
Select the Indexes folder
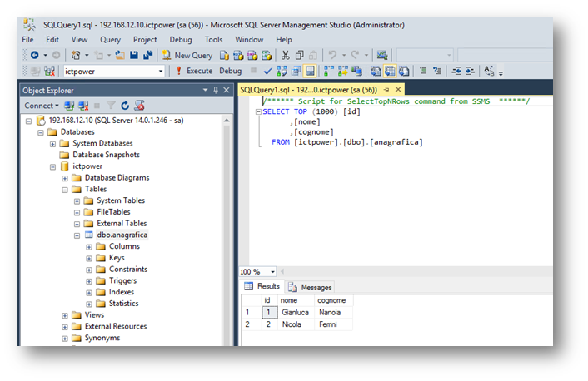[x=121, y=292]
